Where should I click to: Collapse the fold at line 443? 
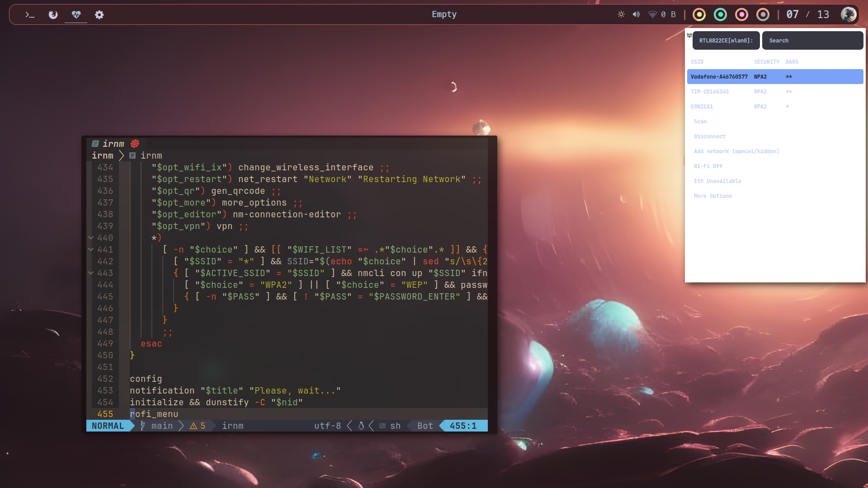pos(91,273)
